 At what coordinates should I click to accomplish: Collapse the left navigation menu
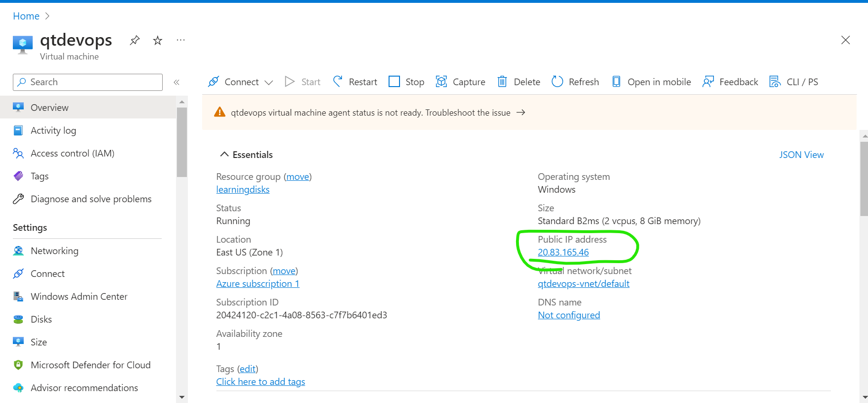click(x=176, y=82)
